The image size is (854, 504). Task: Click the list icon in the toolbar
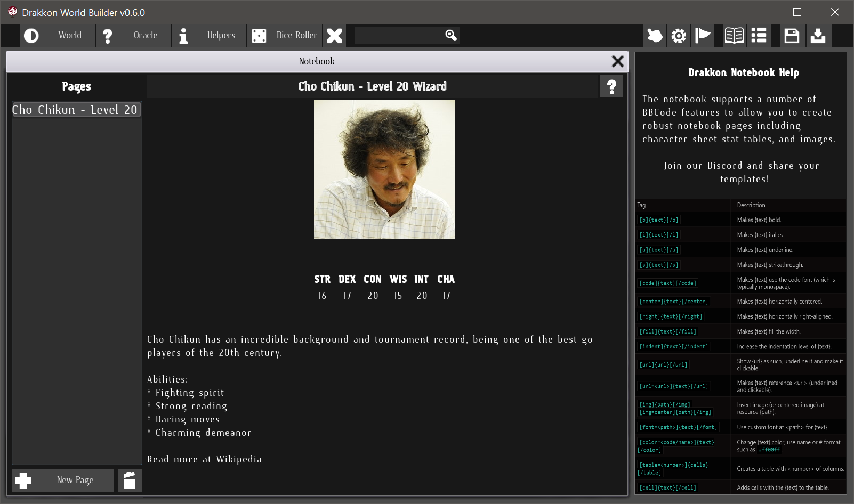pyautogui.click(x=759, y=36)
